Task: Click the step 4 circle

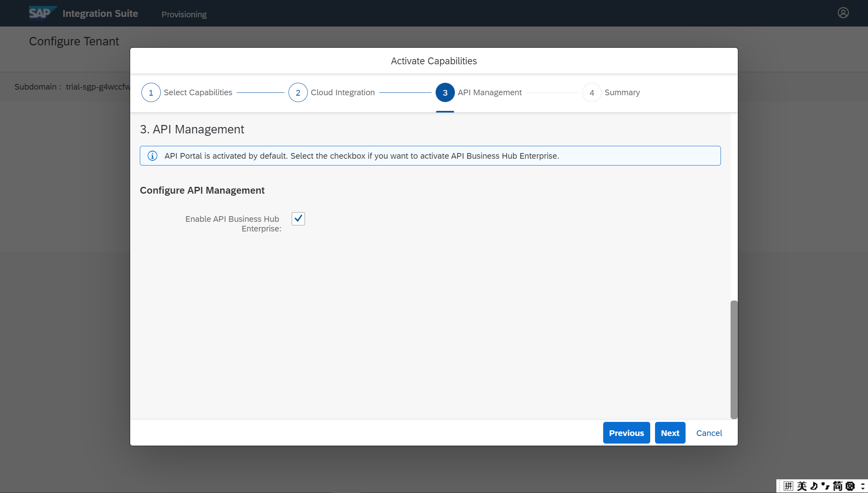Action: pyautogui.click(x=592, y=92)
